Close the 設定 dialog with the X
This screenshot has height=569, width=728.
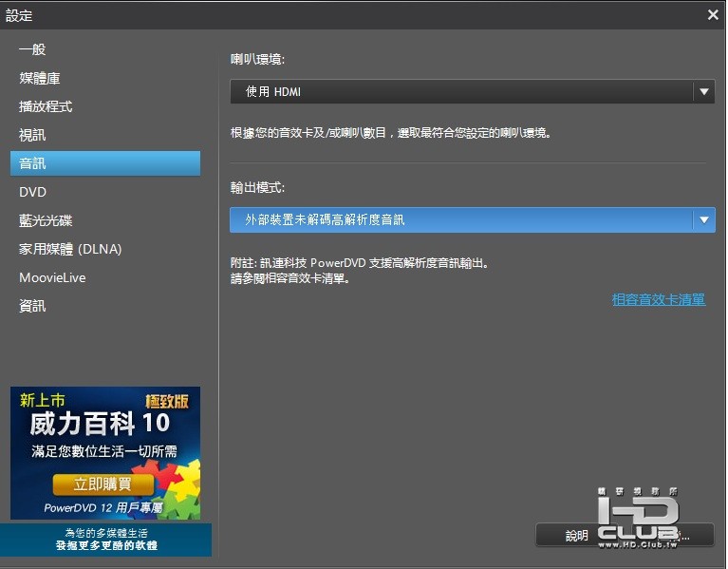(x=713, y=15)
